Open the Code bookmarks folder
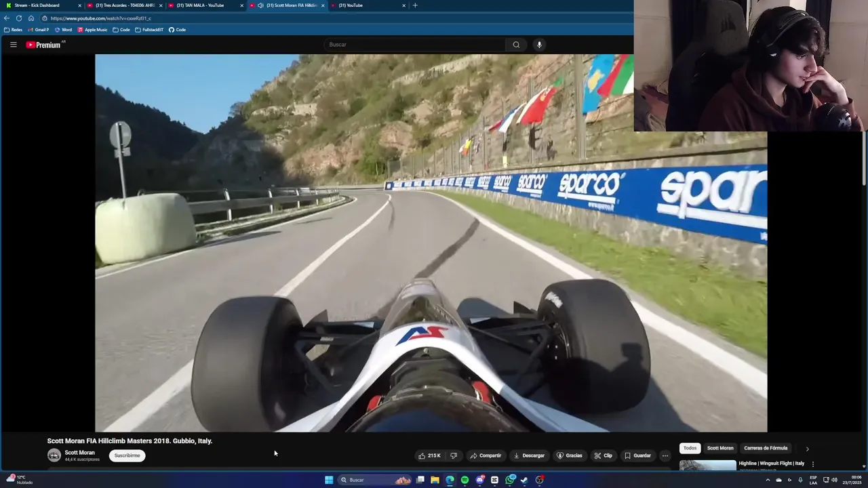 point(121,30)
